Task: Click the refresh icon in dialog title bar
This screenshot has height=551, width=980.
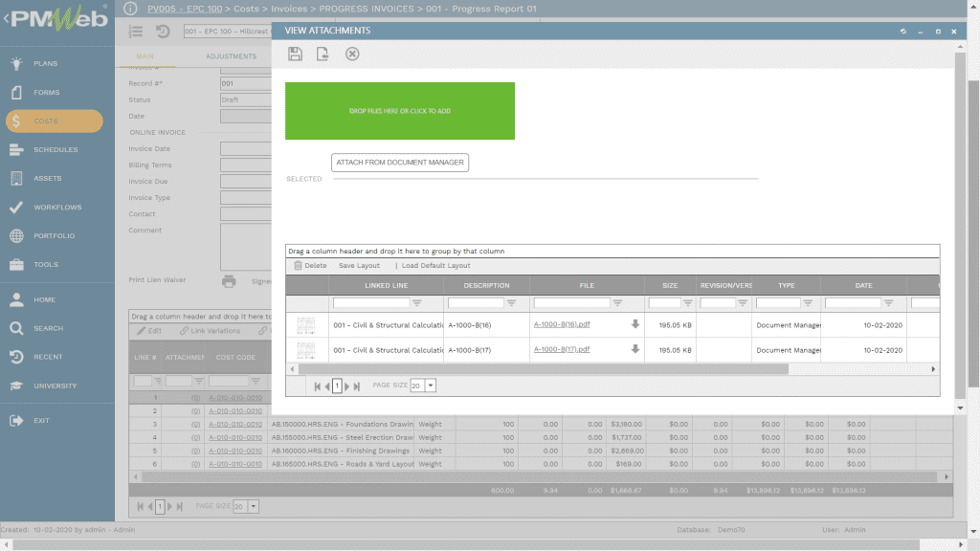Action: (903, 32)
